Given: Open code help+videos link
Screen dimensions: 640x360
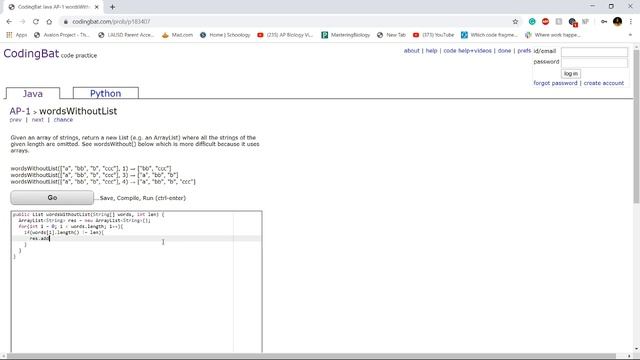Looking at the screenshot, I should click(467, 51).
